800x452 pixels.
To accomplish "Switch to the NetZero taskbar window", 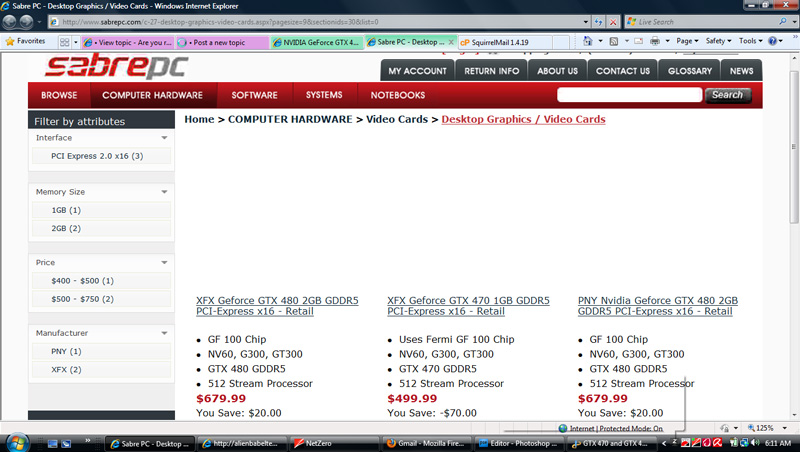I will click(x=335, y=443).
